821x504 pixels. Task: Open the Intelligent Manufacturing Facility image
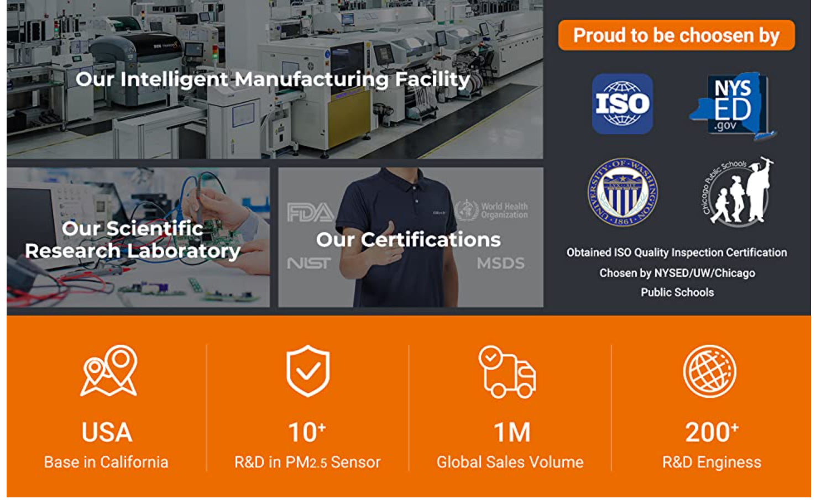[x=275, y=80]
